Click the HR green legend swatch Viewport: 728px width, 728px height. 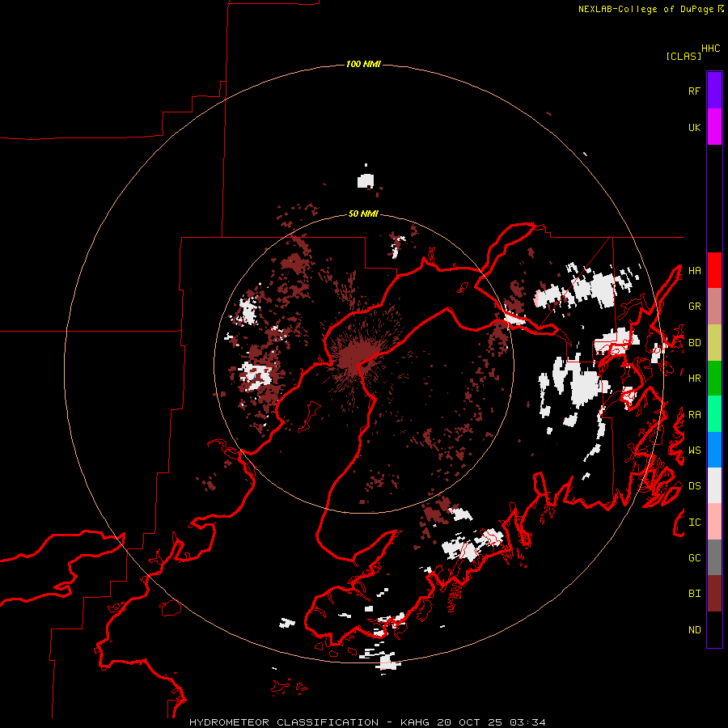(x=714, y=379)
